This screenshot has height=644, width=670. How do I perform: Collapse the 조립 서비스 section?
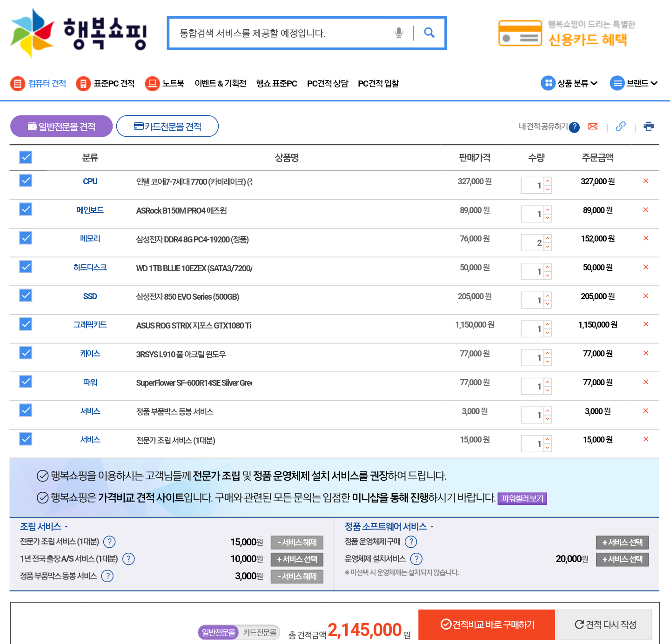(44, 527)
